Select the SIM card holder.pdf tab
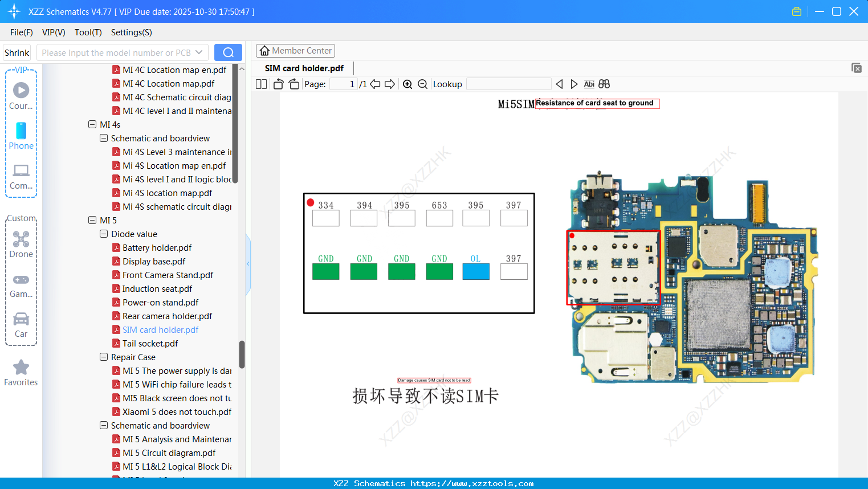Screen dimensions: 868x489 [x=304, y=68]
